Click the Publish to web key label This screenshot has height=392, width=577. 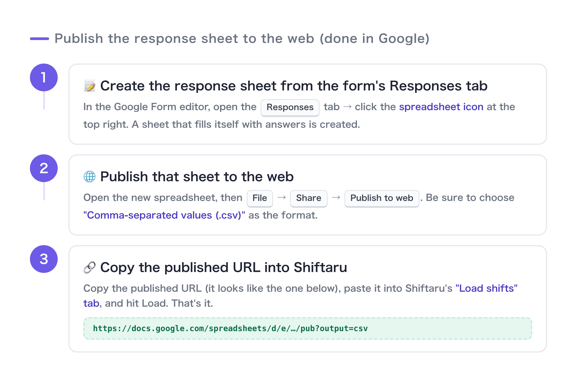click(382, 198)
